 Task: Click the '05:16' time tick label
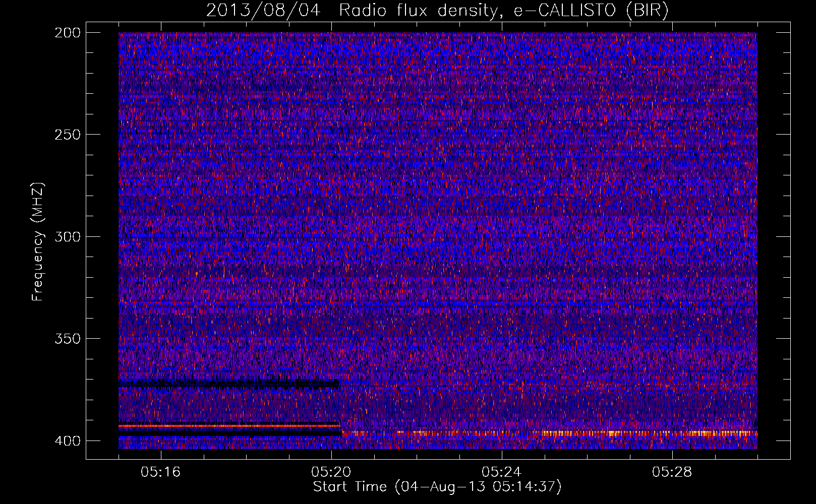[161, 472]
